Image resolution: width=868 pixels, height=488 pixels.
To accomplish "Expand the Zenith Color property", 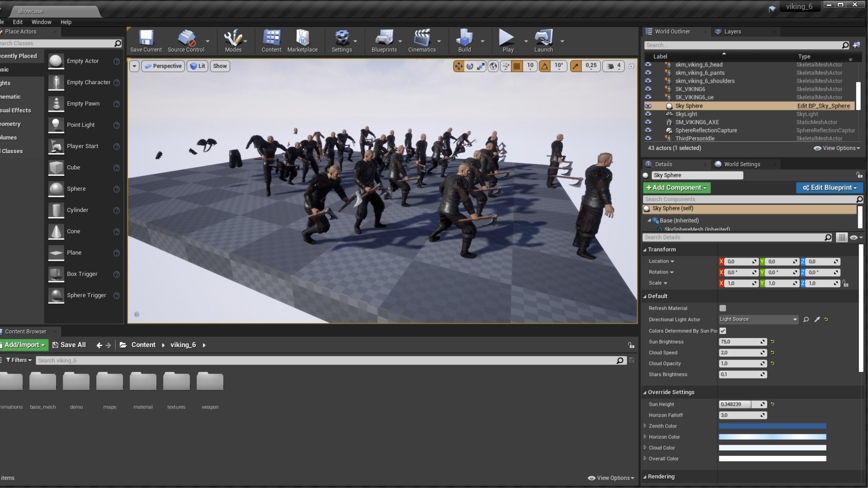I will point(645,426).
